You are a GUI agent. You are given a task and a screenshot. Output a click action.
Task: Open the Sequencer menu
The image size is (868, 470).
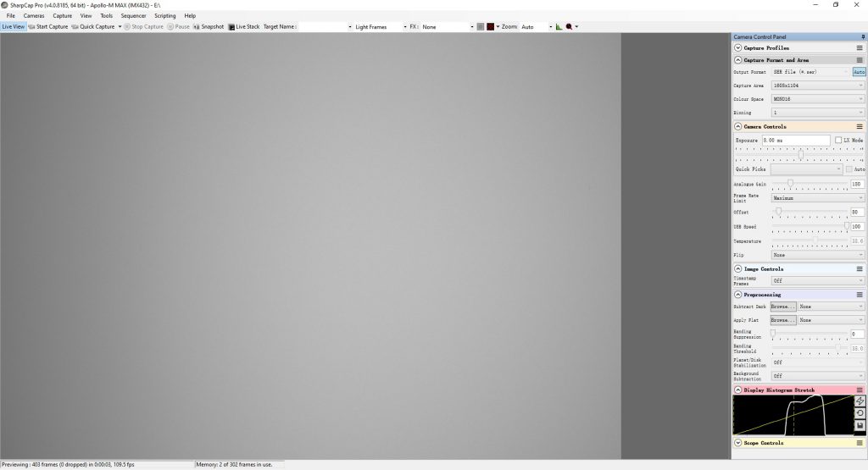[x=133, y=15]
